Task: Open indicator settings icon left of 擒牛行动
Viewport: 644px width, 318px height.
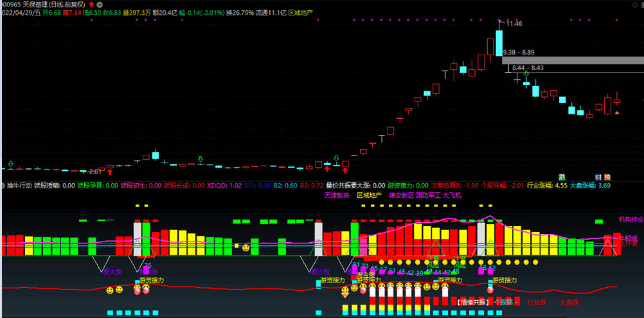Action: [x=3, y=186]
